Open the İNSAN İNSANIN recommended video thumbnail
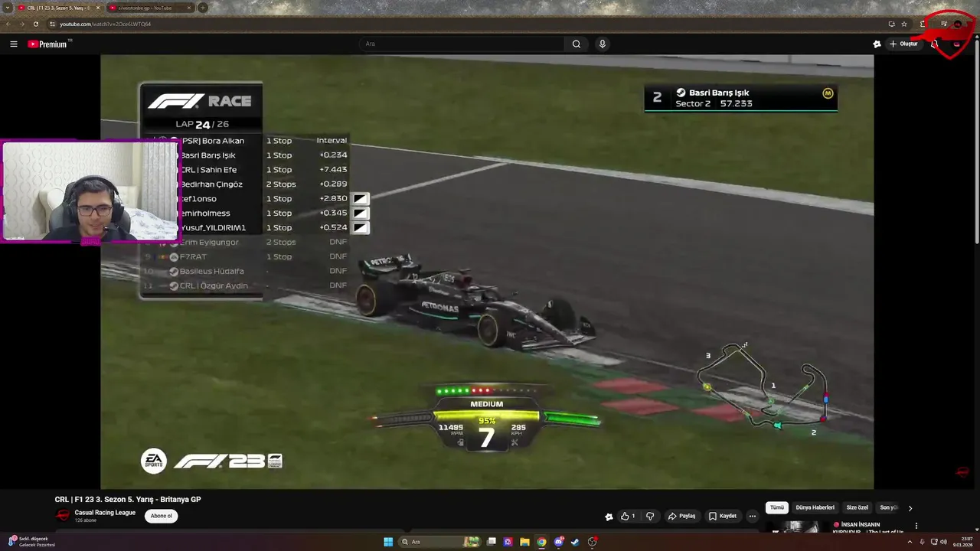The height and width of the screenshot is (551, 980). 796,527
